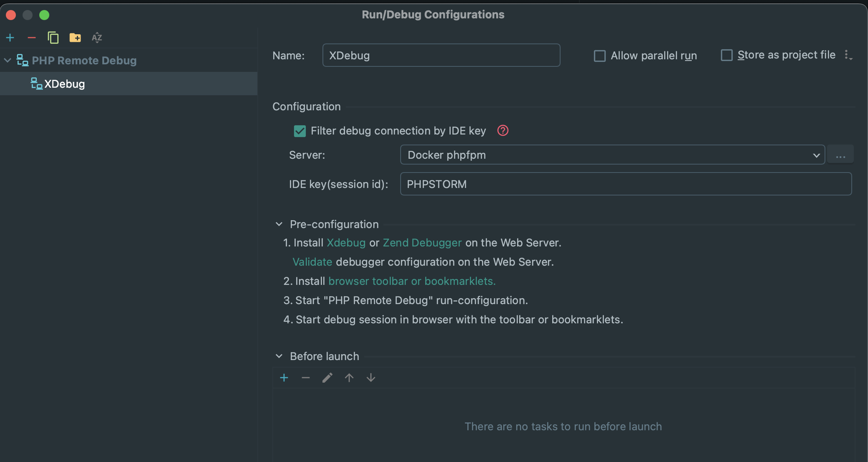
Task: Sort configurations alphabetically
Action: (x=97, y=38)
